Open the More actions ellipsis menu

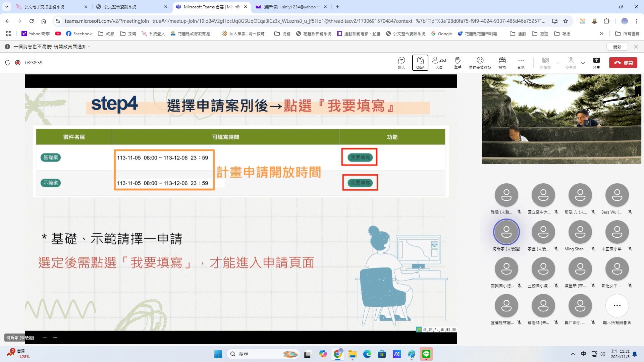(x=521, y=62)
